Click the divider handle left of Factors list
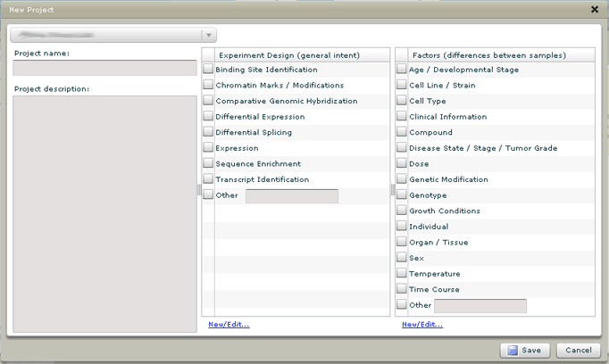Screen dimensions: 609x364 coord(393,190)
